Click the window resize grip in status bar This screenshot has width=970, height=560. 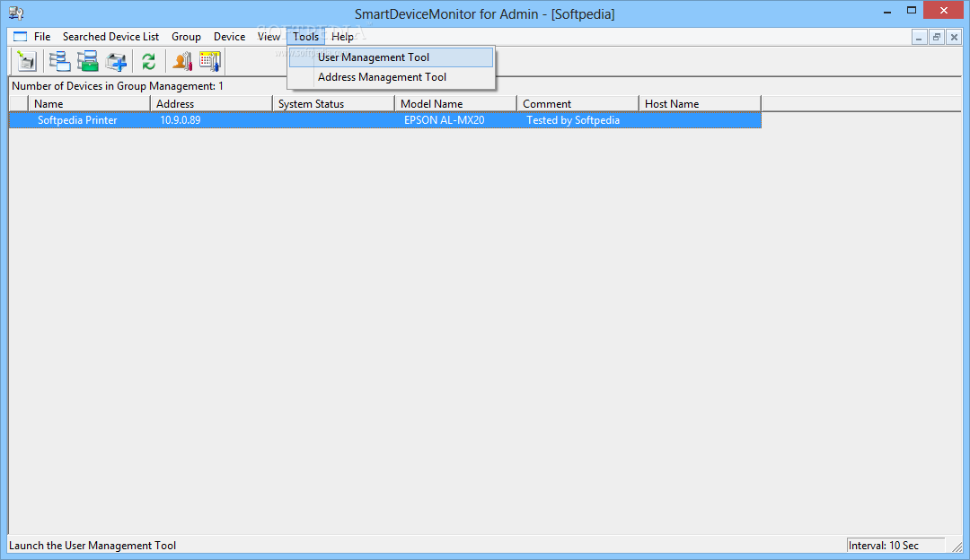[x=957, y=547]
